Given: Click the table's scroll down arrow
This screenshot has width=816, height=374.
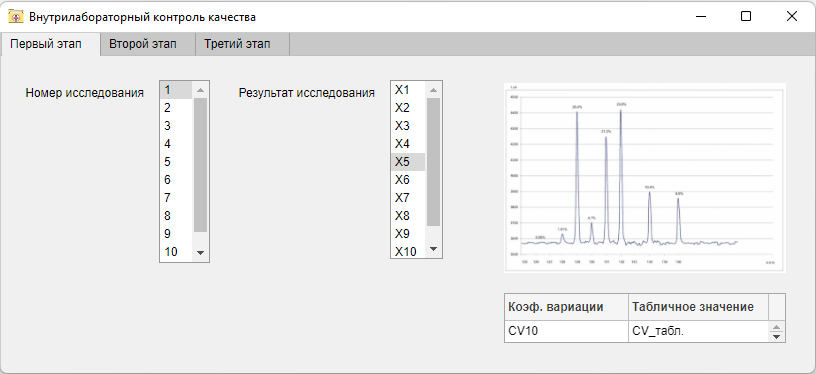Looking at the screenshot, I should tap(776, 337).
